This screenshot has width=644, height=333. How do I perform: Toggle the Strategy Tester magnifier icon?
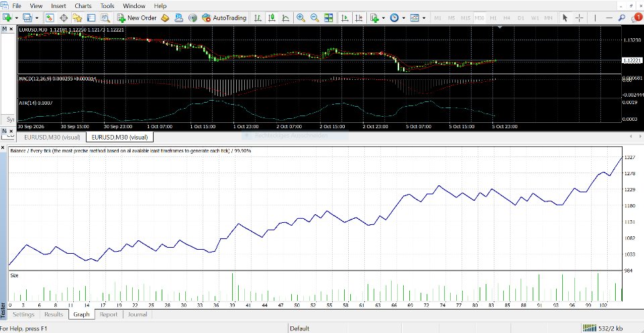pyautogui.click(x=105, y=17)
